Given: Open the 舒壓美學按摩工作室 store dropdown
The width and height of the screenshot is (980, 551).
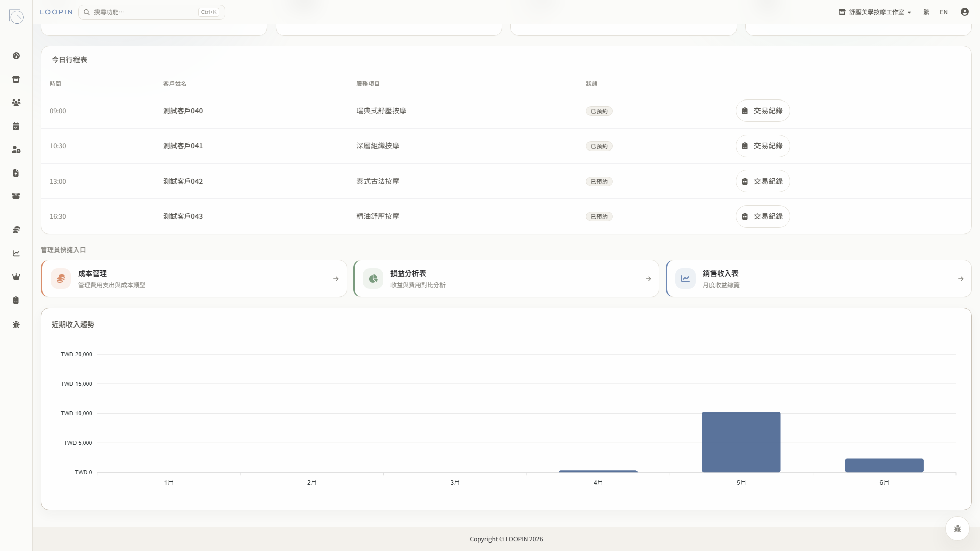Looking at the screenshot, I should pyautogui.click(x=875, y=12).
